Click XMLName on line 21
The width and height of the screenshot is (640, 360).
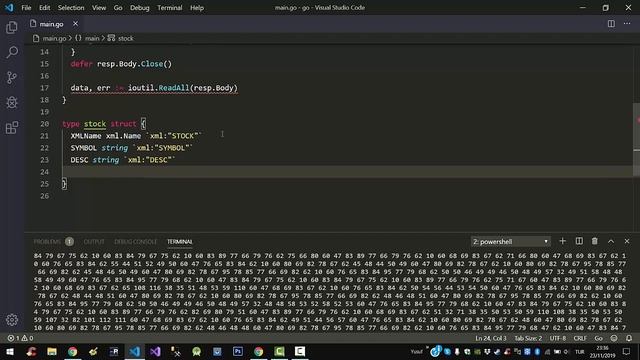click(86, 136)
